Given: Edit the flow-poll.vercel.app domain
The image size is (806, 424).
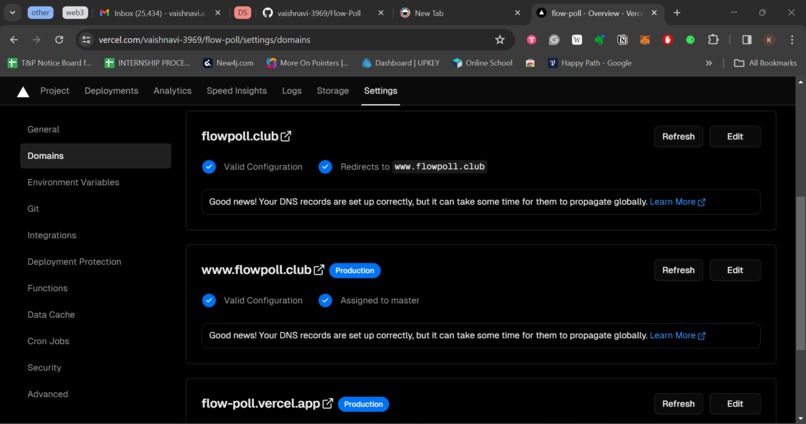Looking at the screenshot, I should click(735, 404).
